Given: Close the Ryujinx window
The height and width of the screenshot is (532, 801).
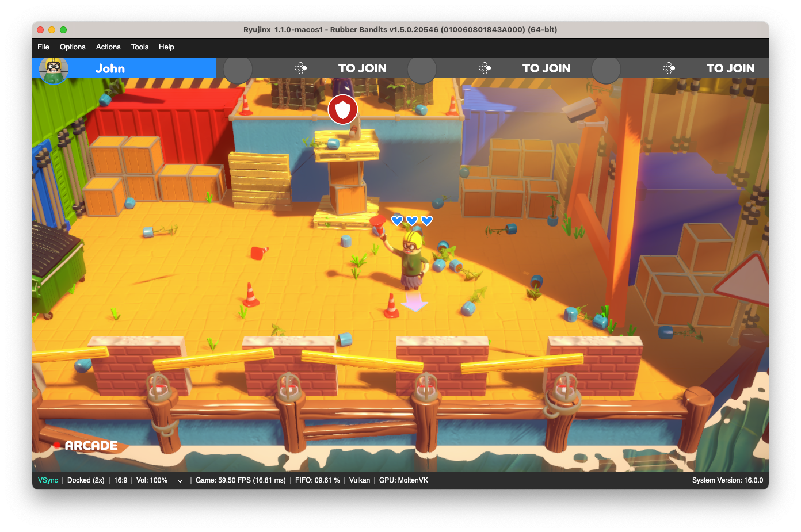Looking at the screenshot, I should click(x=40, y=30).
